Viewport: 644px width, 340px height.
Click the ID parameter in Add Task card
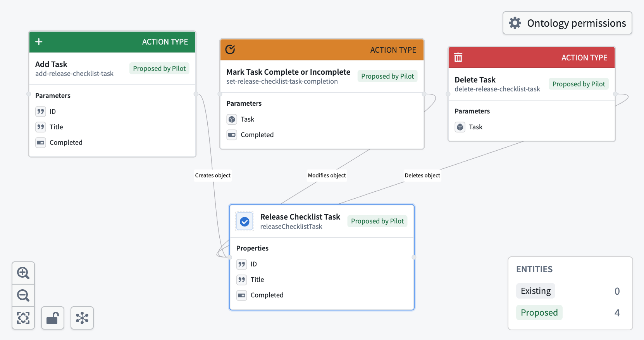pos(53,112)
